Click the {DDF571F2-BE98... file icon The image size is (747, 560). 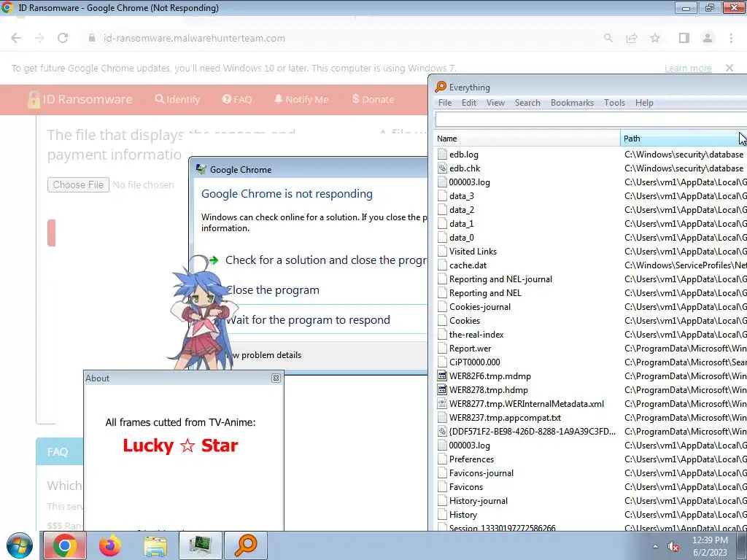pyautogui.click(x=442, y=432)
